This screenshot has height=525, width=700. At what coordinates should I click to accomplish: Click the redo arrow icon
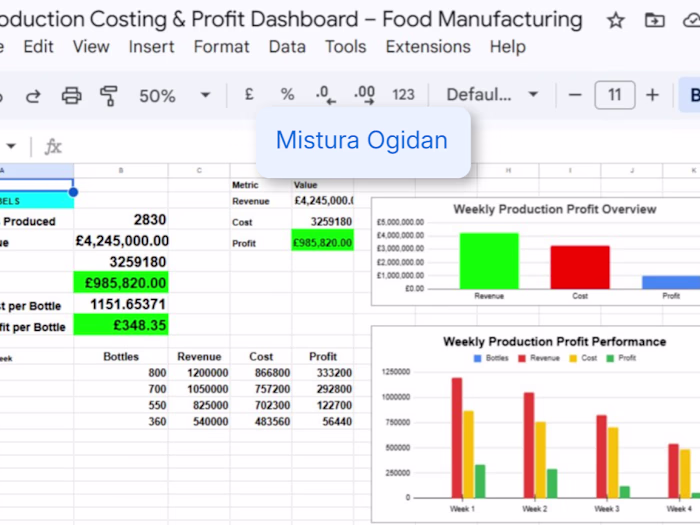[33, 95]
